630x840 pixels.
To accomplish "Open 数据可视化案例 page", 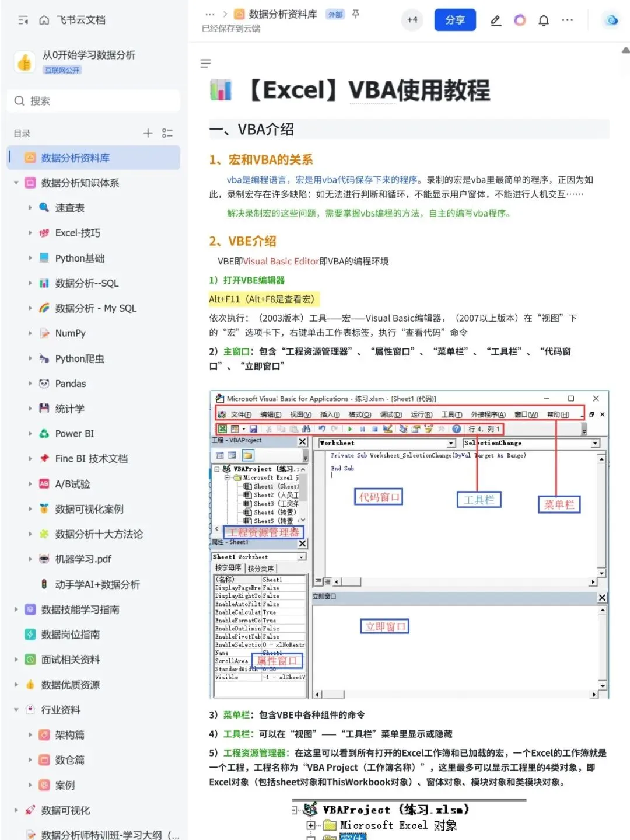I will click(x=89, y=509).
